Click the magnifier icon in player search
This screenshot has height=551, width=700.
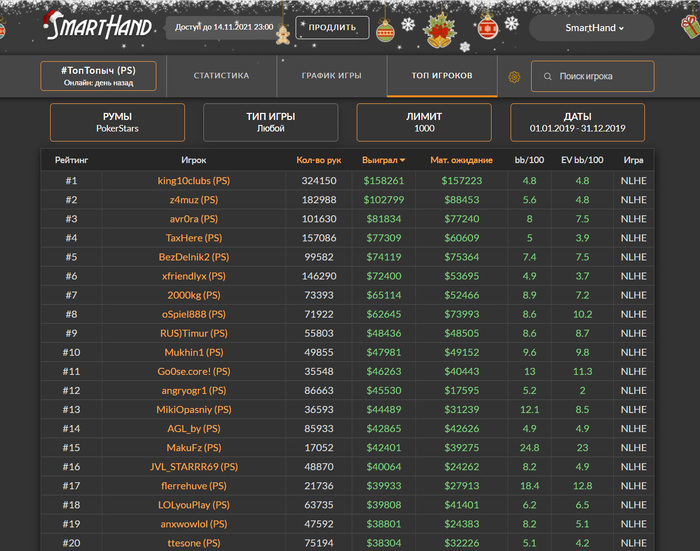coord(546,77)
